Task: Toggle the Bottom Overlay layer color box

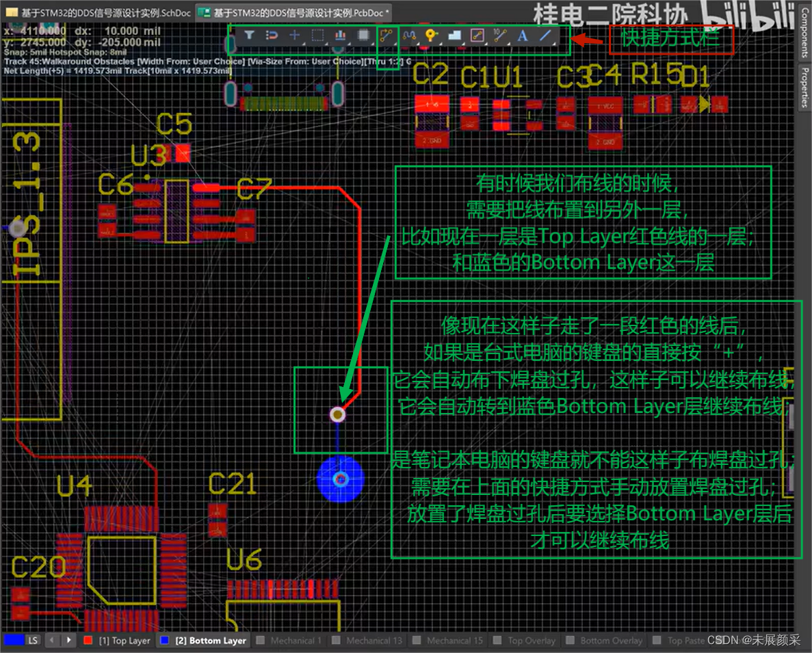Action: point(570,641)
